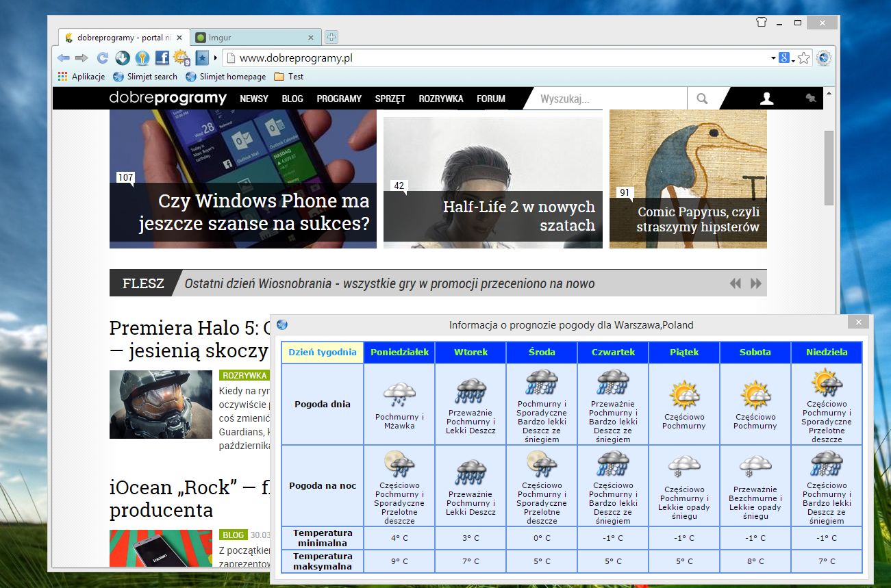Close the weather forecast popup

858,322
